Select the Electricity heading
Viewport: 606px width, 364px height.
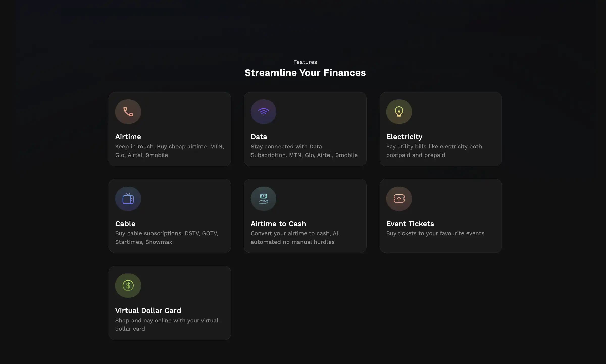pyautogui.click(x=404, y=137)
